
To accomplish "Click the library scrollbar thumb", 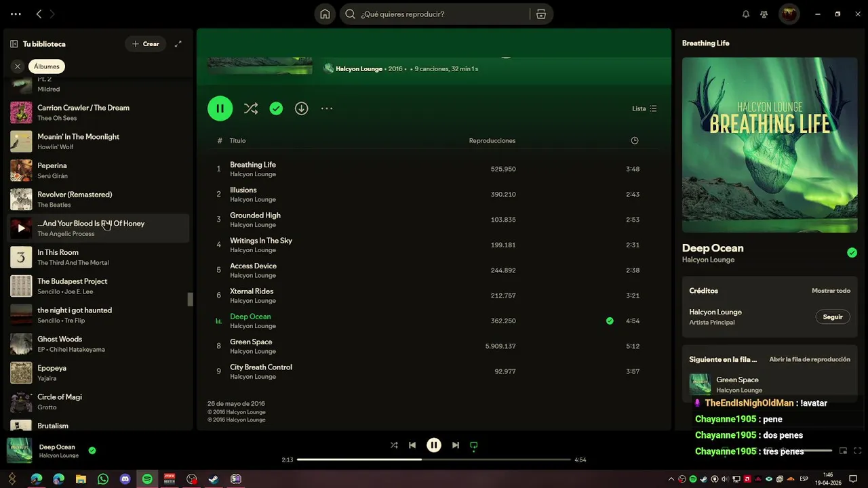I will (x=191, y=299).
